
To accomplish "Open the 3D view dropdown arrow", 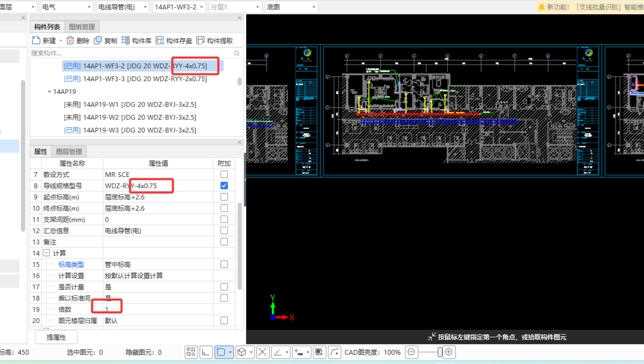I will (x=251, y=352).
